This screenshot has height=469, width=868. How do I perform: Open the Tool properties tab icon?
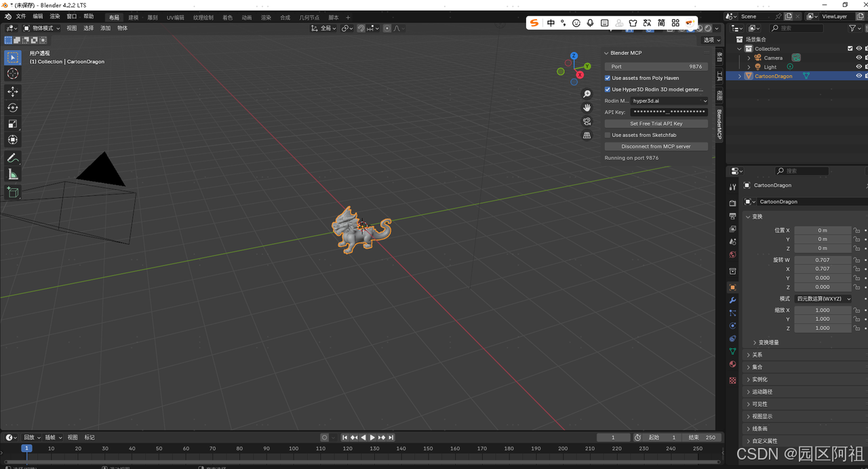(x=732, y=187)
